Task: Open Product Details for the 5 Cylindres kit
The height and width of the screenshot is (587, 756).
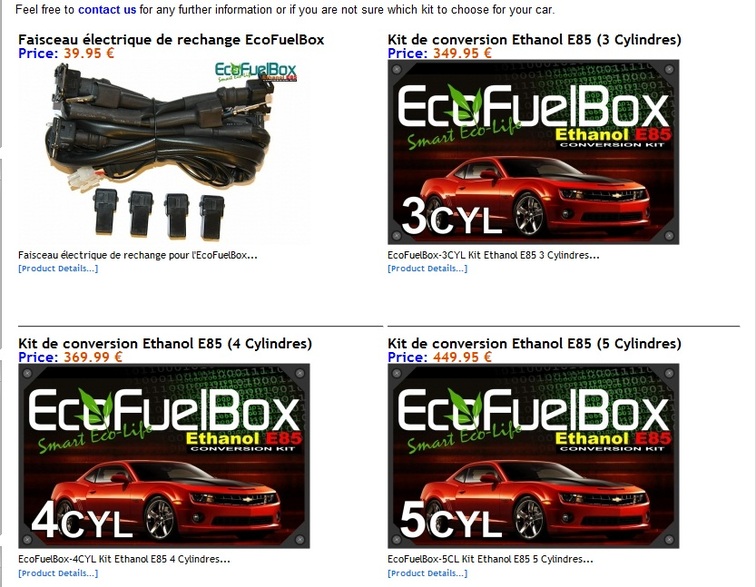Action: tap(428, 573)
